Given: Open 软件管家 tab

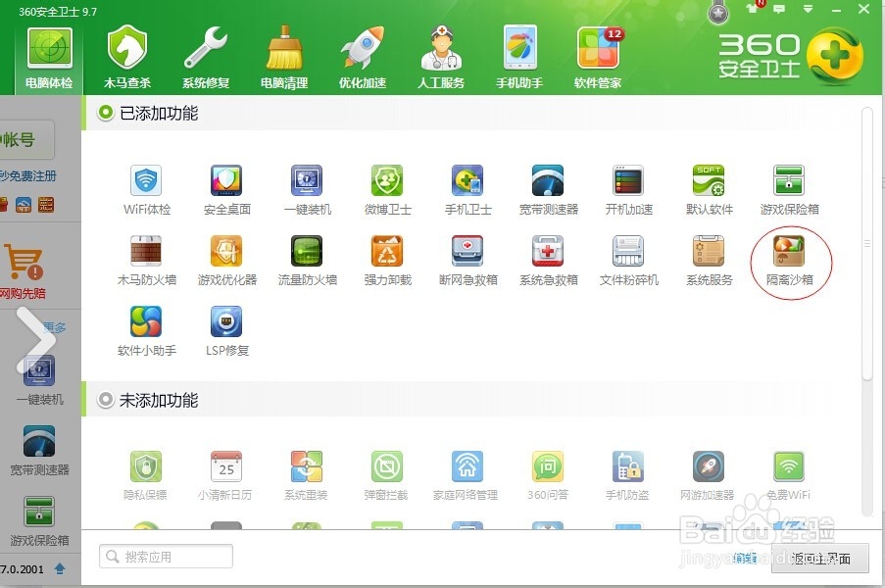Looking at the screenshot, I should coord(598,58).
